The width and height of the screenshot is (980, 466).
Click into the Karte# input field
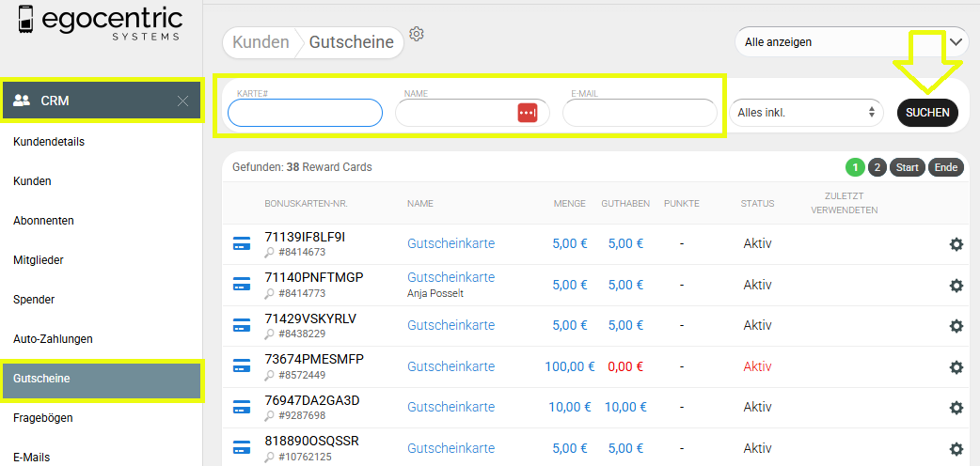pos(305,113)
